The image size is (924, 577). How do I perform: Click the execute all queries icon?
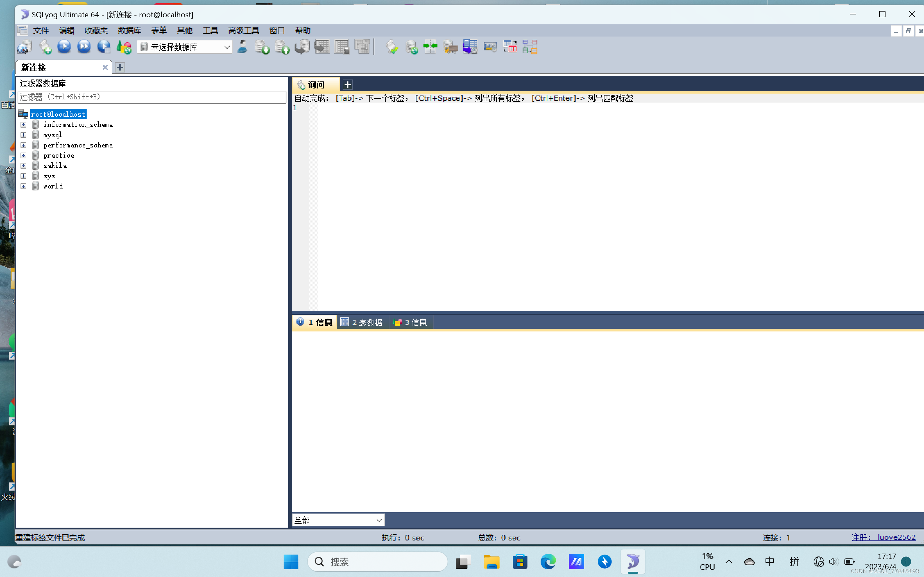pos(84,46)
